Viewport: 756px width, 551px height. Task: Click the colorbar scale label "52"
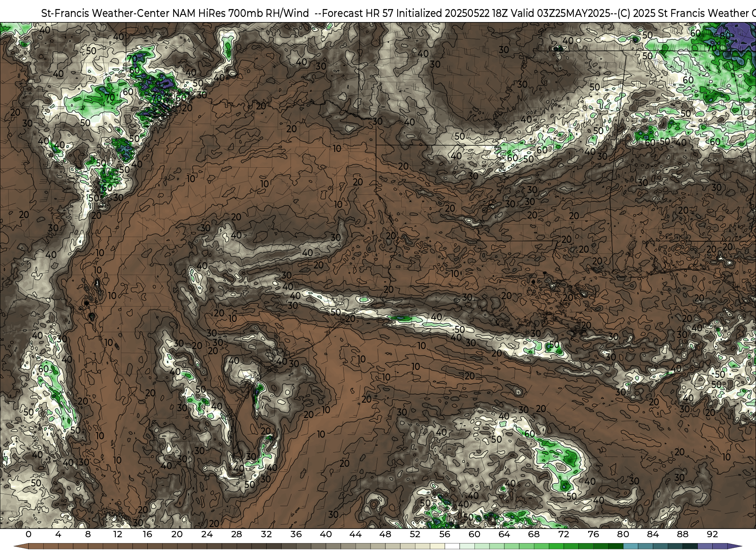click(x=415, y=534)
